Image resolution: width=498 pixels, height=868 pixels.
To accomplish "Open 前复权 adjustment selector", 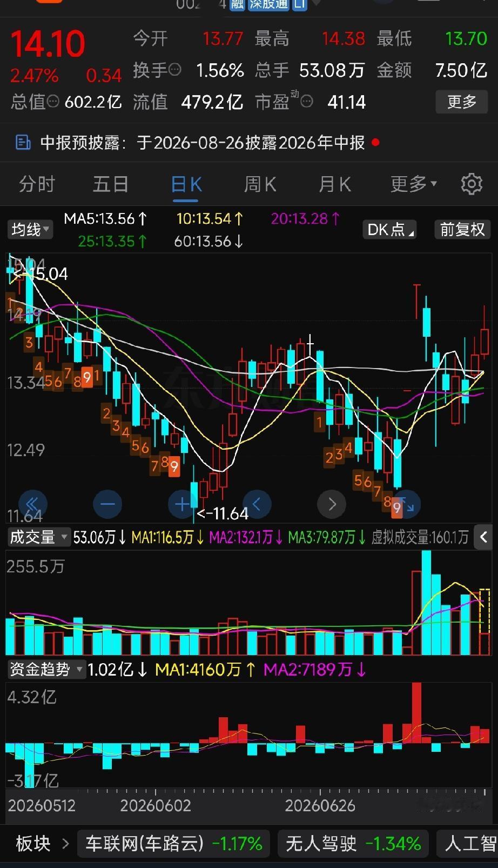I will click(x=462, y=230).
